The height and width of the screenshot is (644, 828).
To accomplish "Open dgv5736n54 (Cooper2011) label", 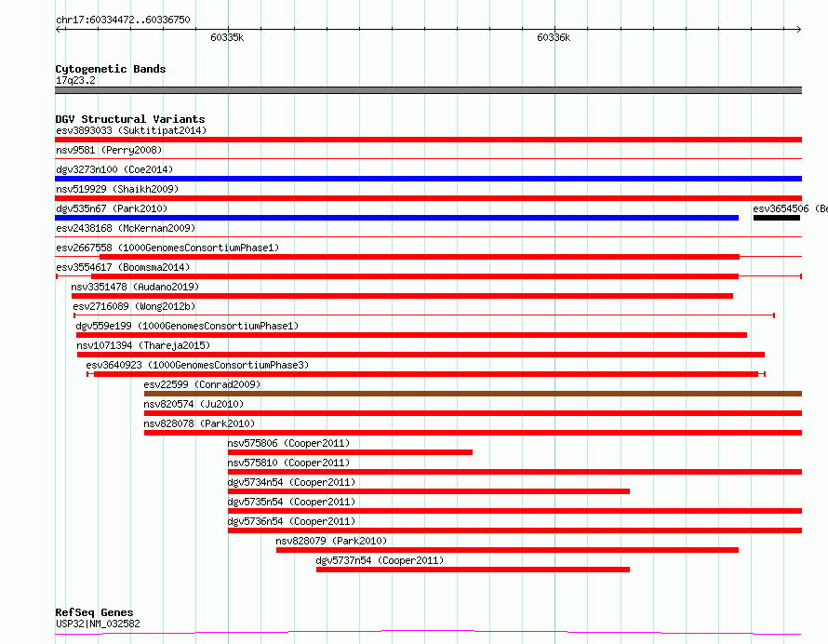I will [291, 521].
